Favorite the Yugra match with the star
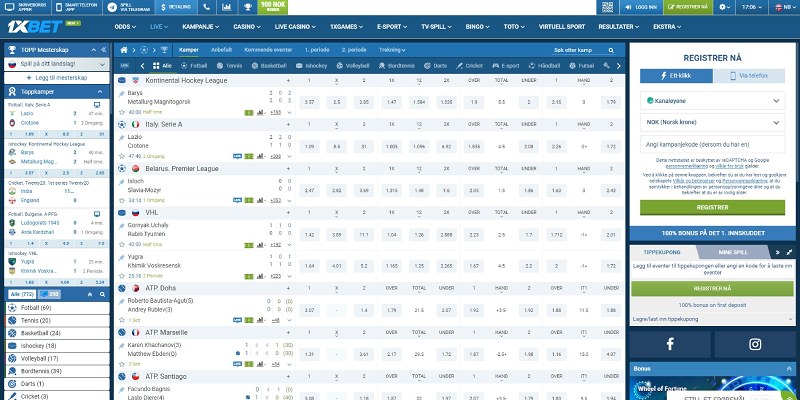Image resolution: width=800 pixels, height=400 pixels. (121, 276)
